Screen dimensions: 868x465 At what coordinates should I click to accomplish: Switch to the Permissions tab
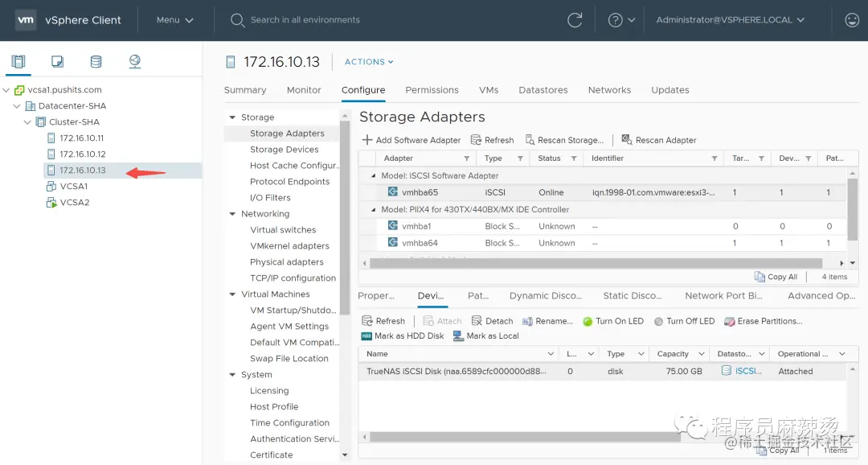coord(432,90)
